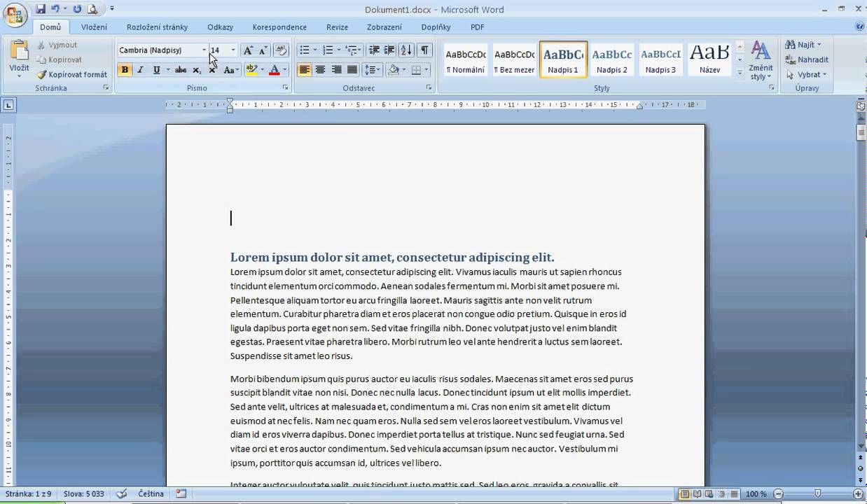Center align the paragraph
Screen dimensions: 867x504
[320, 70]
